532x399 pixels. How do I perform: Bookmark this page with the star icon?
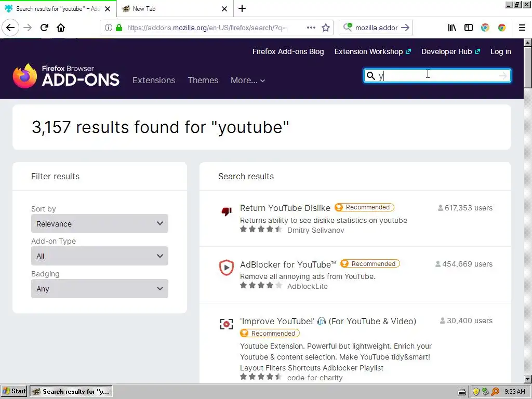pos(326,28)
